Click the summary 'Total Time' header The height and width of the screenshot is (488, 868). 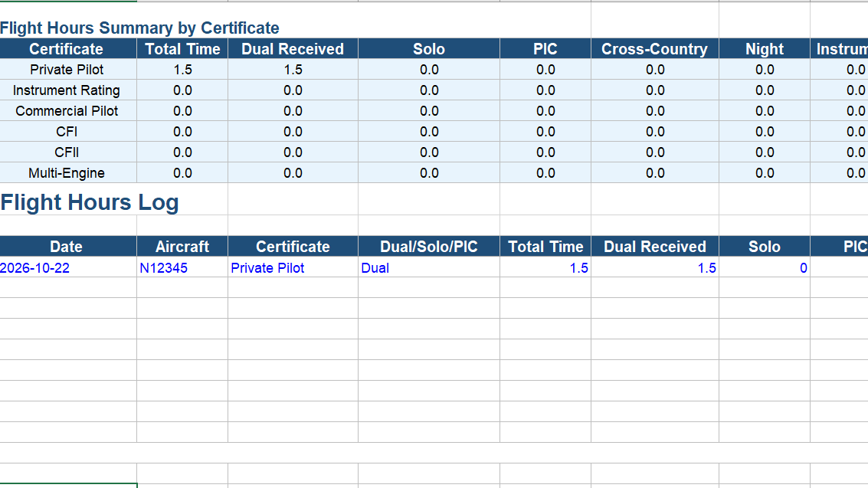pos(182,49)
